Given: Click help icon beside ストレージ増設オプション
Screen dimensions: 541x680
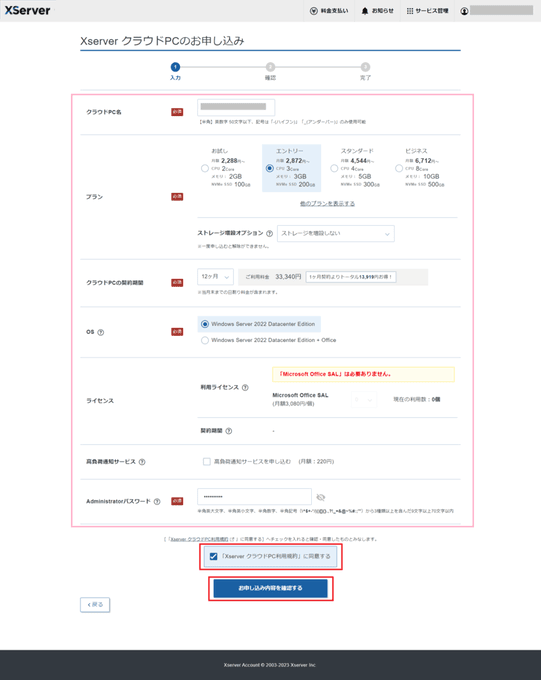Looking at the screenshot, I should coord(269,234).
